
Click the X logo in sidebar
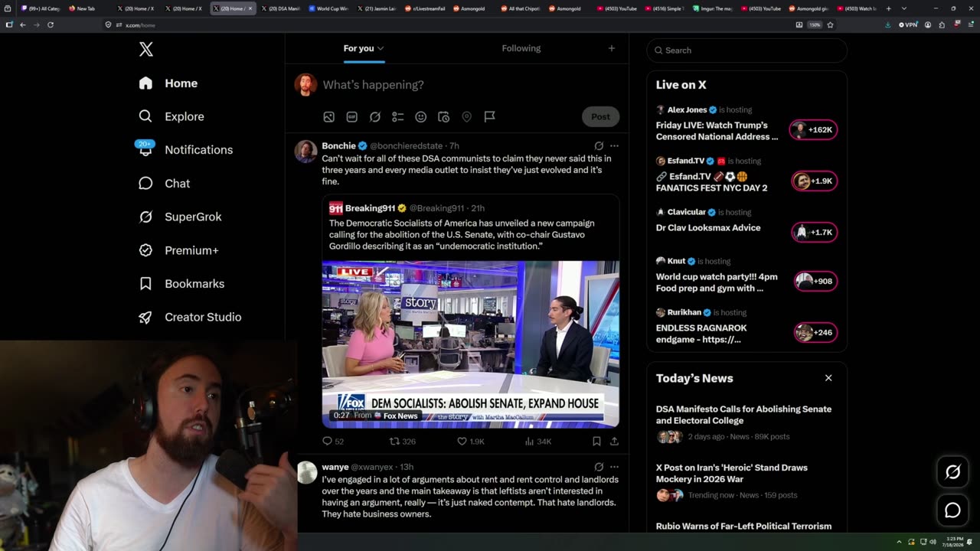pos(146,50)
